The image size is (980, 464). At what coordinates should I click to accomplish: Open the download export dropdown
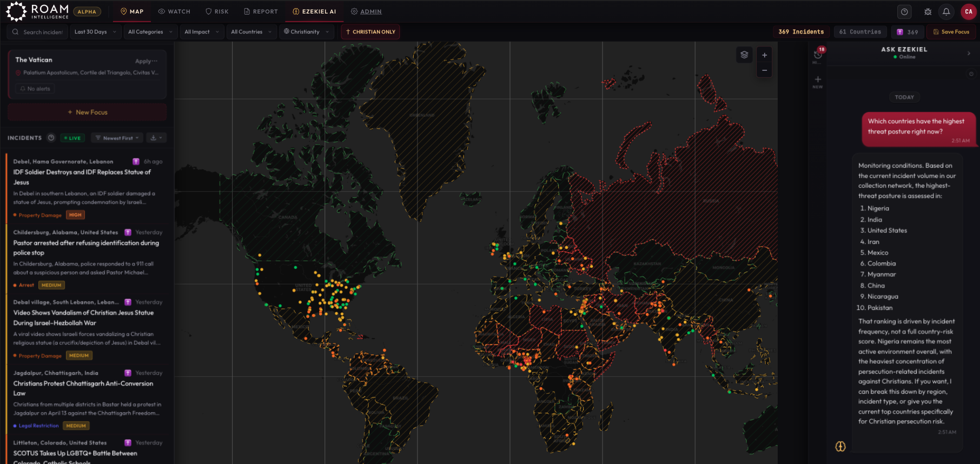[156, 138]
